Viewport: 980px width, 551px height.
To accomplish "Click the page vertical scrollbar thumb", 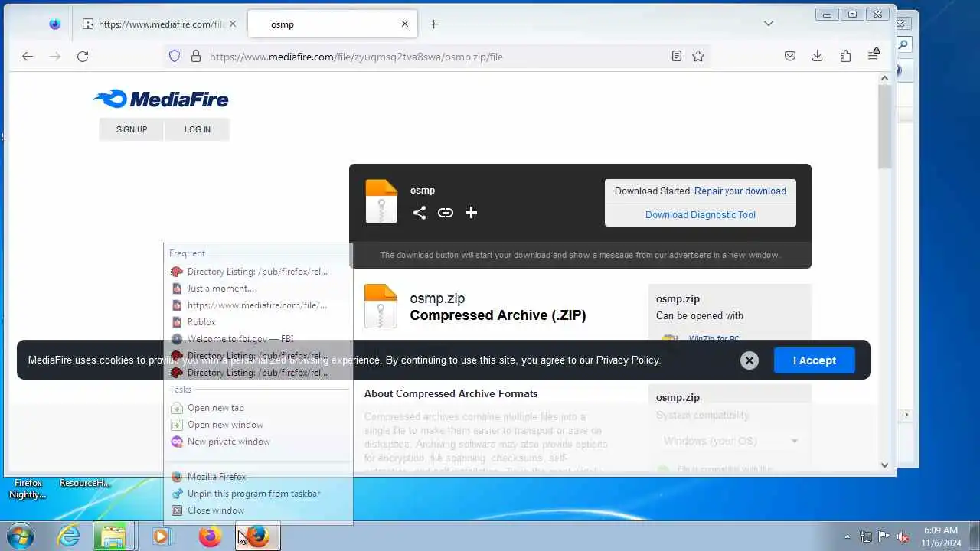I will (x=884, y=126).
